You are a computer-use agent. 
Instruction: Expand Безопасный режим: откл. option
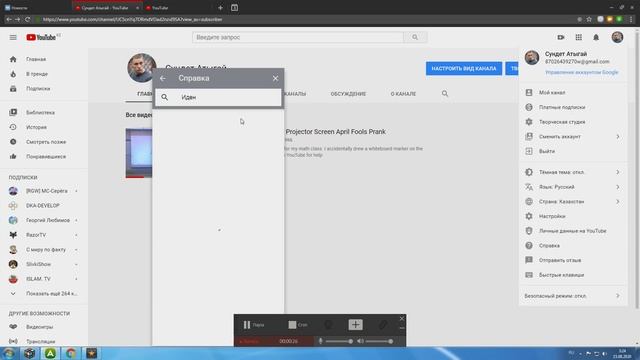pos(573,296)
